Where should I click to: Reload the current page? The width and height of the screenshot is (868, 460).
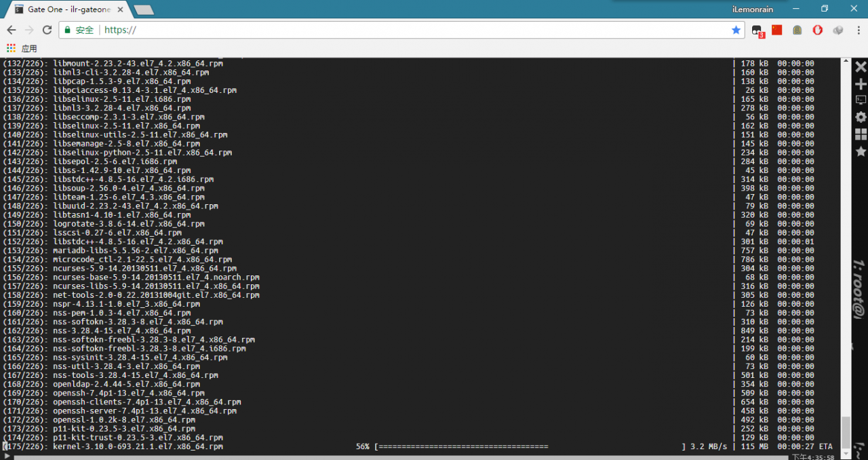[x=47, y=30]
